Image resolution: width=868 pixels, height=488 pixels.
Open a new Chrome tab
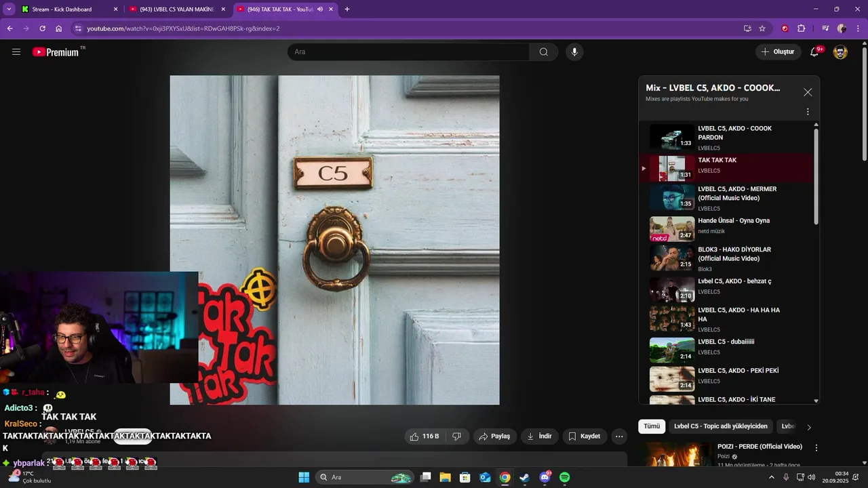coord(347,9)
